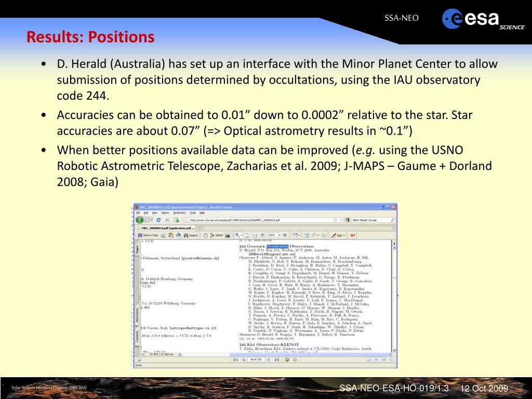
Task: Click the Zoom In plus button
Action: (285, 235)
